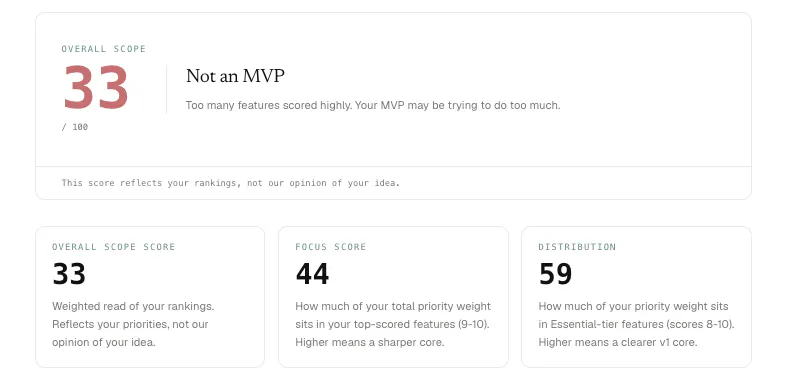Click the 'FOCUS SCORE' card label

point(331,247)
